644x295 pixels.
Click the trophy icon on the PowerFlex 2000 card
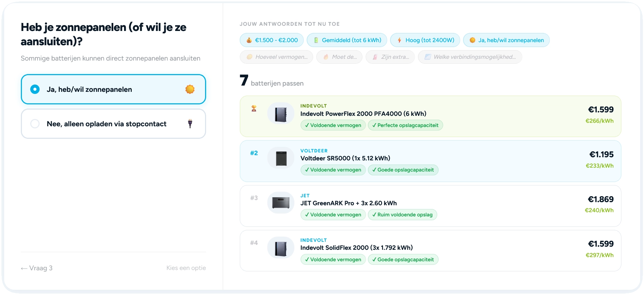coord(254,109)
